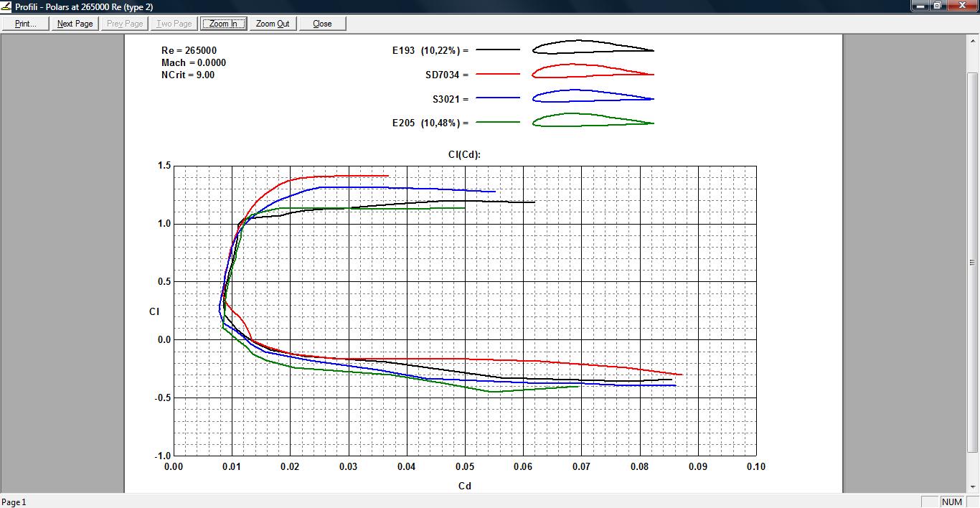Click the red SD7034 airfoil shape icon

coord(593,71)
